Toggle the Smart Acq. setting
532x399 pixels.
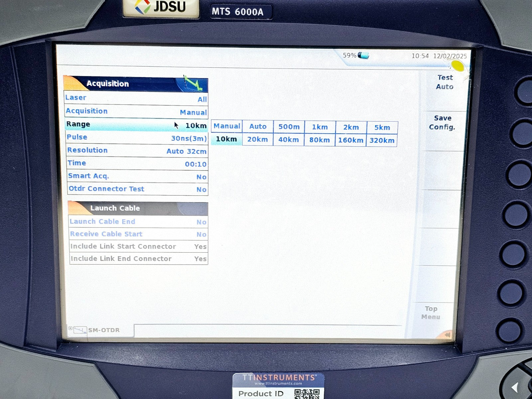pyautogui.click(x=137, y=177)
